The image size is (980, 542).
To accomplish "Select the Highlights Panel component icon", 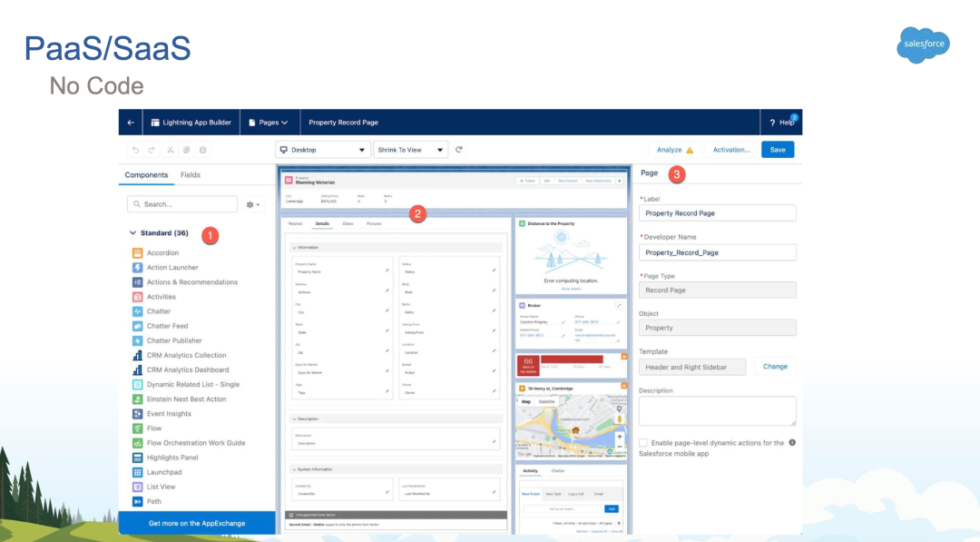I will (138, 458).
